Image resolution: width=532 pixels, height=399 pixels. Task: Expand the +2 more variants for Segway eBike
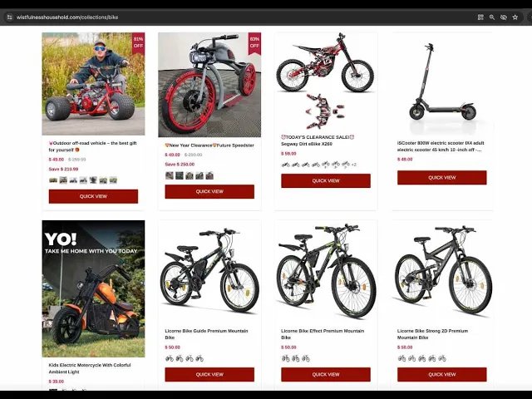(354, 165)
